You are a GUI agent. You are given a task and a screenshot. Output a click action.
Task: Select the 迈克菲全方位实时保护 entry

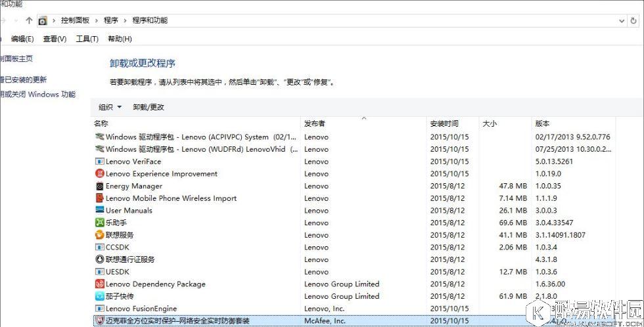pyautogui.click(x=177, y=320)
